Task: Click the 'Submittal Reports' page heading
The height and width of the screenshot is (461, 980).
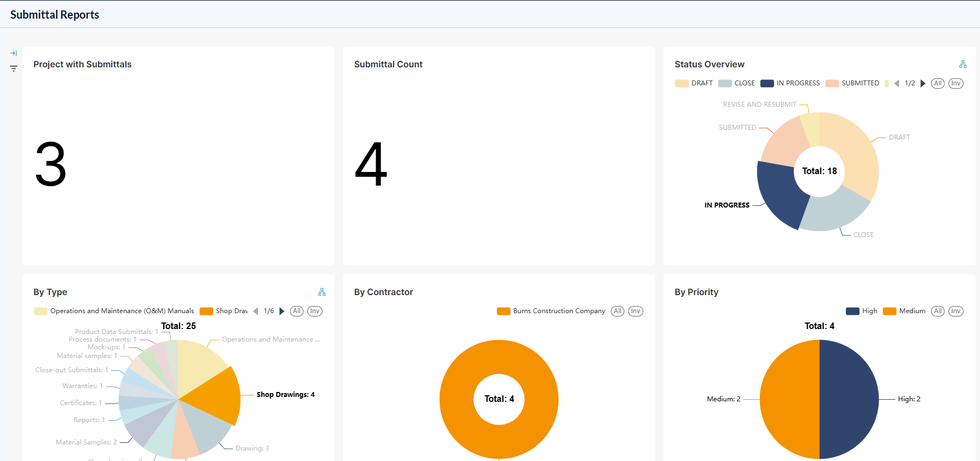Action: coord(55,15)
